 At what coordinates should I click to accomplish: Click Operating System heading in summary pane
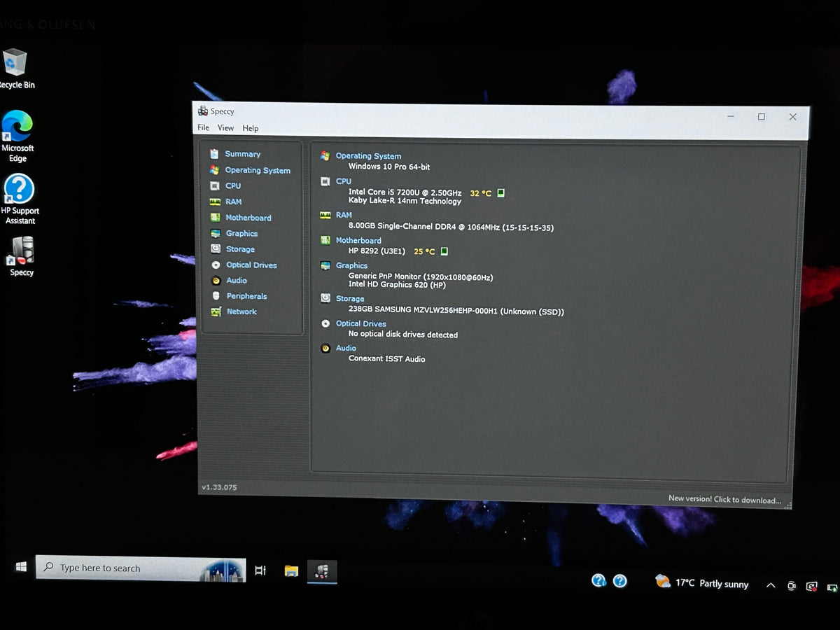[x=368, y=156]
